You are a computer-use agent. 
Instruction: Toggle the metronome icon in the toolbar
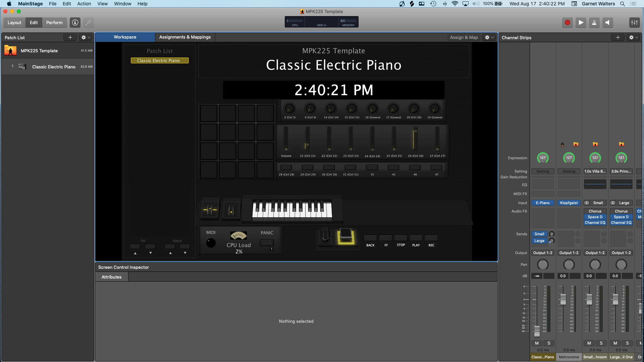(x=594, y=22)
